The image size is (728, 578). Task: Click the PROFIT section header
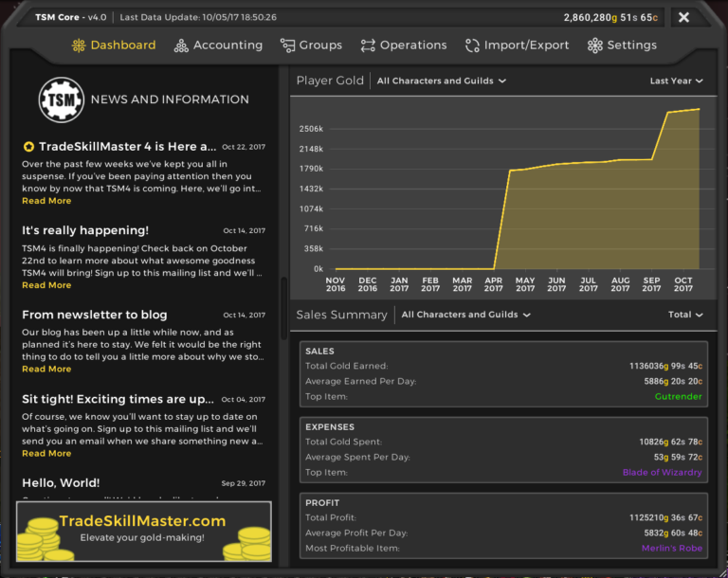point(322,503)
